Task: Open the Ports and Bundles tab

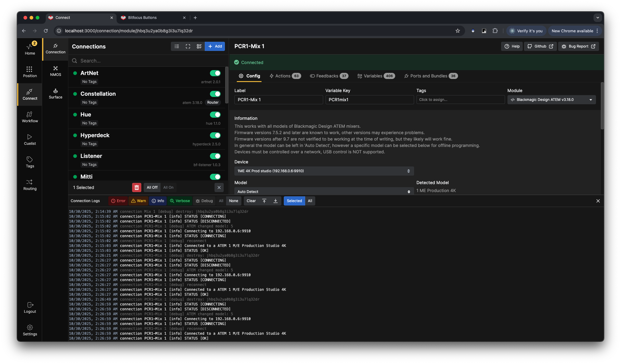Action: pyautogui.click(x=431, y=76)
